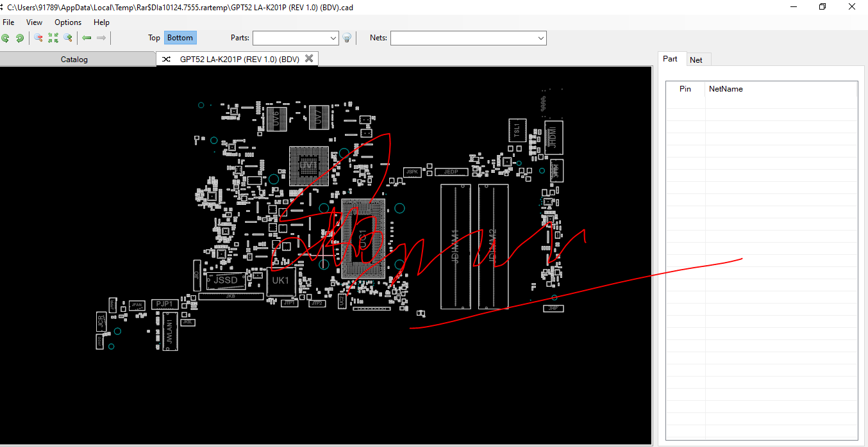Select the JFAN connector
Screen dimensions: 868x447
click(136, 305)
